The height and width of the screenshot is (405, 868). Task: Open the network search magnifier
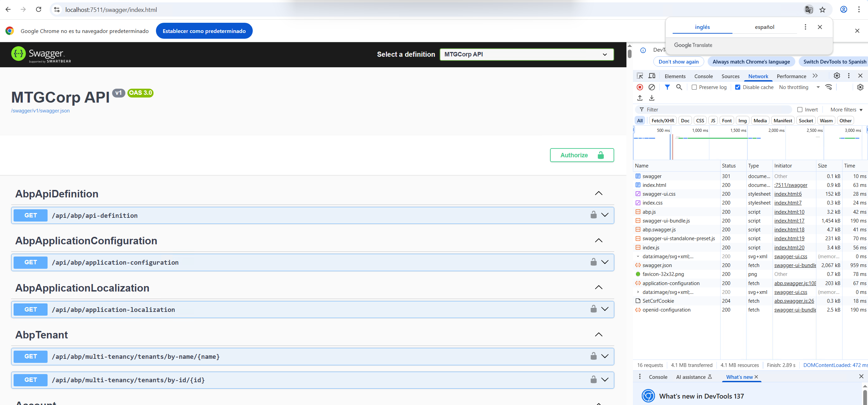[679, 87]
